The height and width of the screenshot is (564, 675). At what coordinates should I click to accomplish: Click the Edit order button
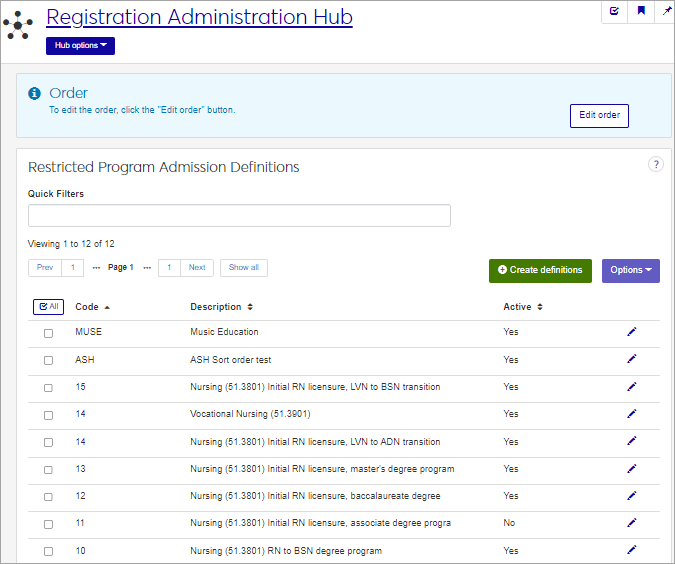599,115
